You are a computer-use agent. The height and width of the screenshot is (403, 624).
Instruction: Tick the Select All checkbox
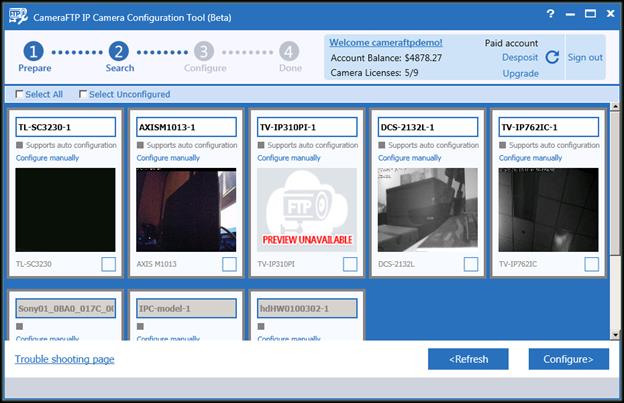tap(20, 95)
